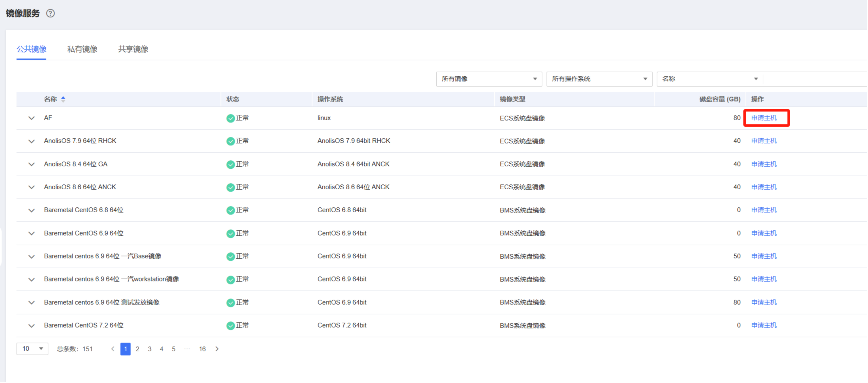Click 申请主机 for AnolisOS 8.6 64位 ANCK

click(x=764, y=187)
